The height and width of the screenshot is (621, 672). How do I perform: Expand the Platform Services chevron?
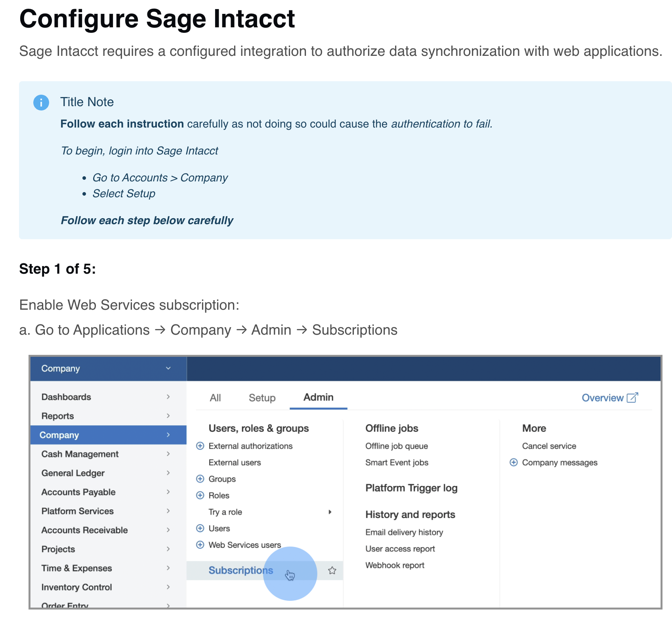(x=168, y=511)
